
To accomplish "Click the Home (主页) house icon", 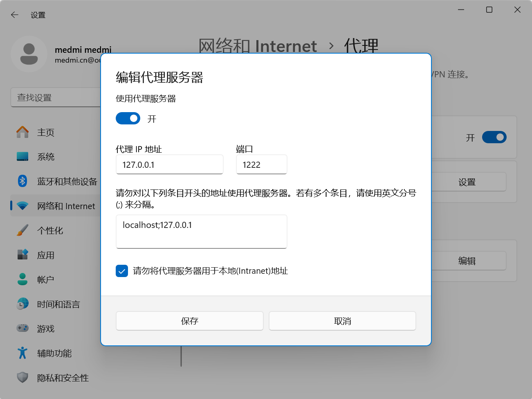I will 22,132.
